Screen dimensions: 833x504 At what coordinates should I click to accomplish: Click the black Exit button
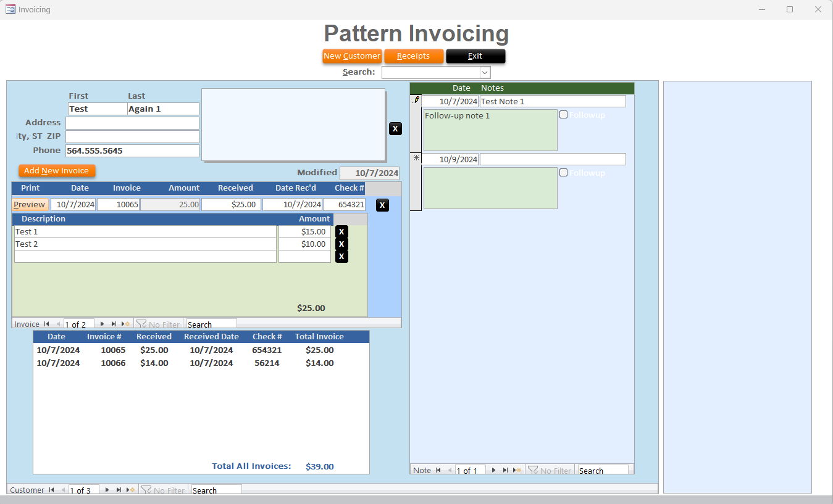coord(475,56)
